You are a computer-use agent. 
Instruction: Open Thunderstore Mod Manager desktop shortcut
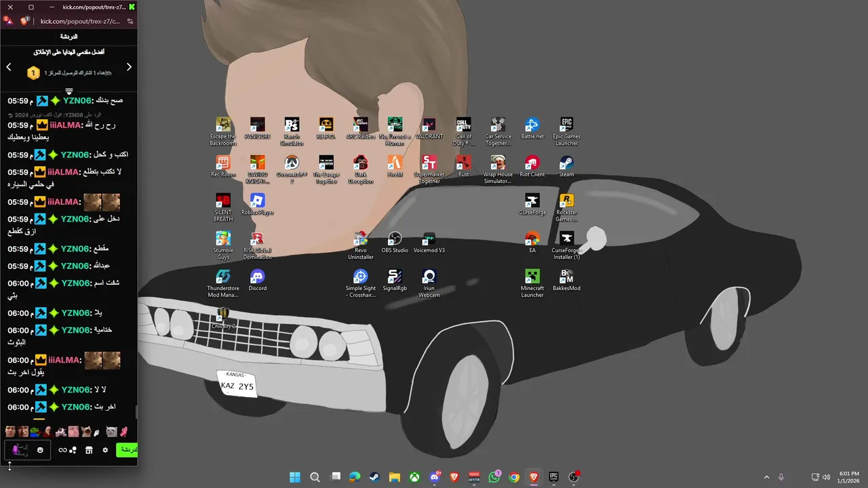[x=223, y=283]
